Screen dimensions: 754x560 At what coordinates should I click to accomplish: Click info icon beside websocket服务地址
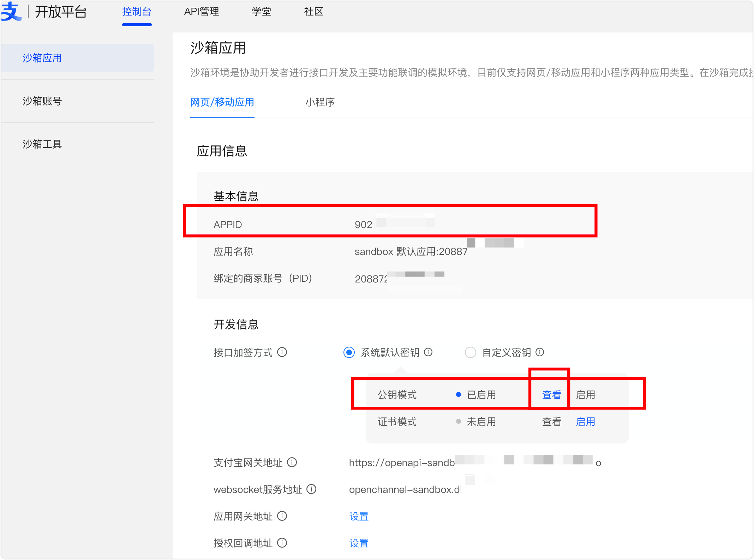(311, 489)
